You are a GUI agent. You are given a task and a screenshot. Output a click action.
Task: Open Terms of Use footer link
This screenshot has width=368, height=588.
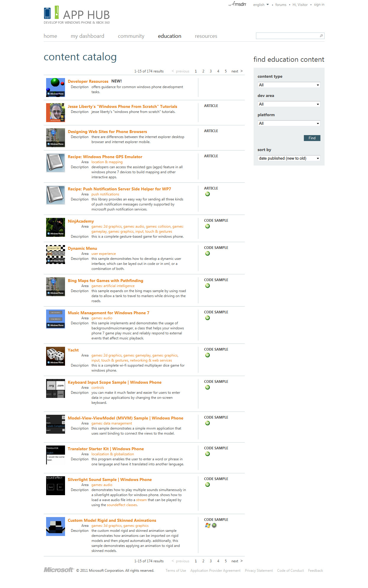click(176, 571)
